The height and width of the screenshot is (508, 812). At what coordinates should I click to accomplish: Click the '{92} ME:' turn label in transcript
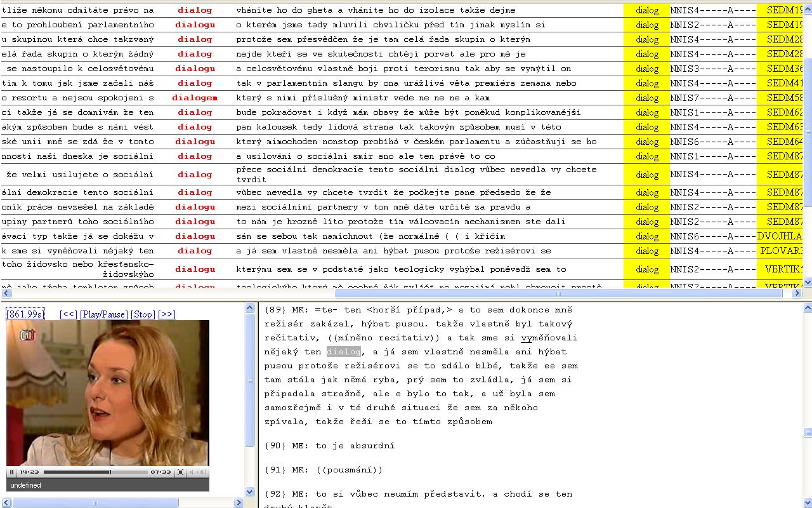coord(286,494)
